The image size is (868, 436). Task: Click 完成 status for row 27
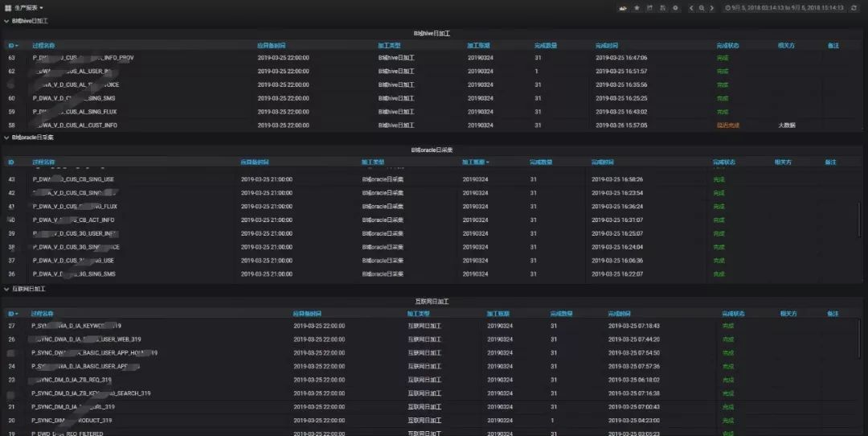pos(728,326)
